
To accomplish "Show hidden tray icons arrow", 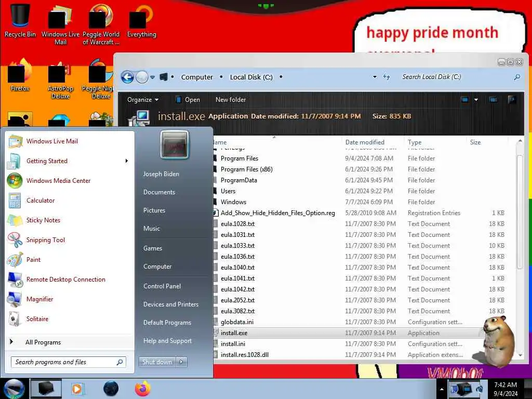I will coord(442,389).
